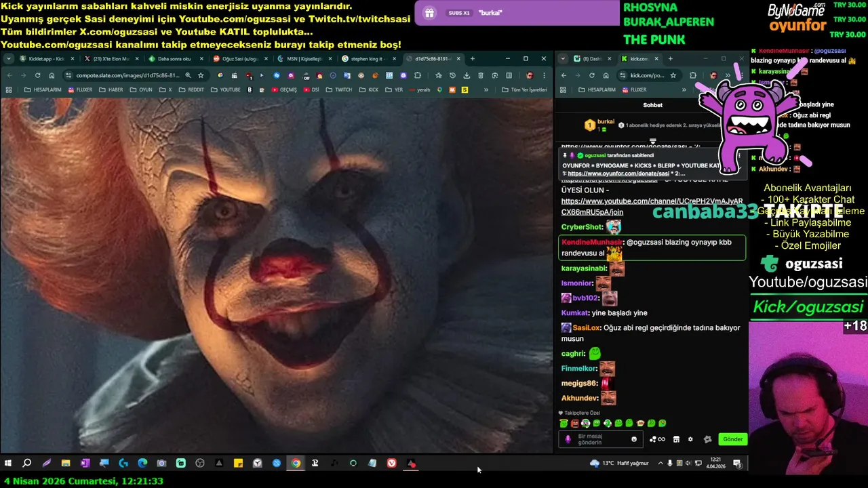Open the chat identity icon in message field
The width and height of the screenshot is (868, 488).
click(x=568, y=439)
